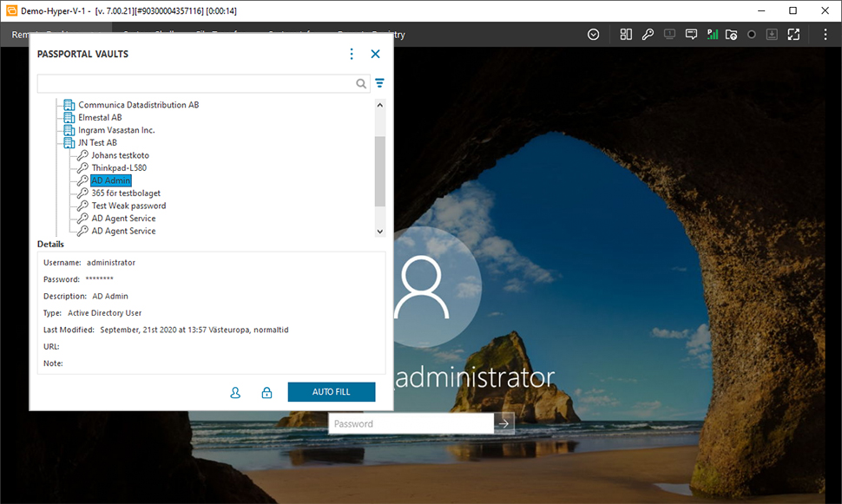Open the vault filter icon
The height and width of the screenshot is (504, 842).
(x=379, y=83)
